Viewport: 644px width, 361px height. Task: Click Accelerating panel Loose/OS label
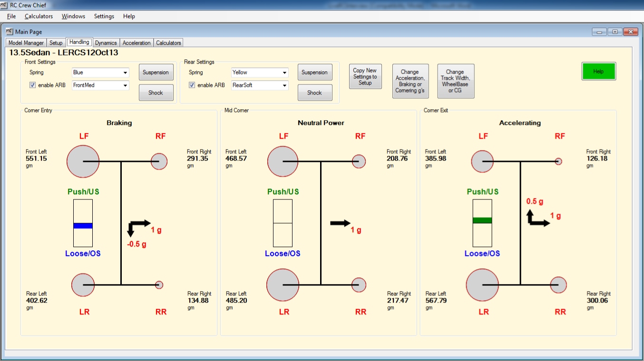[482, 254]
